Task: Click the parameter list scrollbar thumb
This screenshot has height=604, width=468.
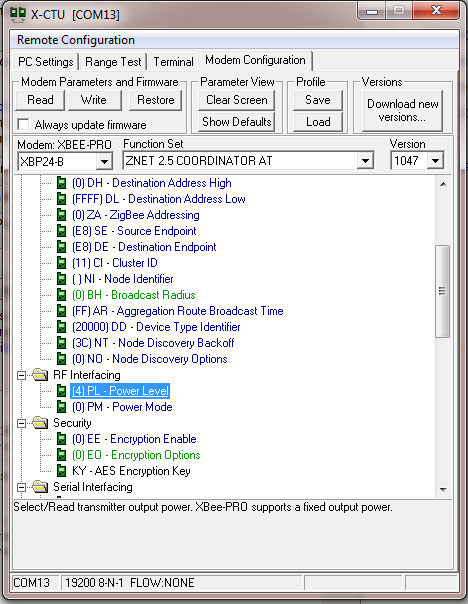Action: [442, 291]
